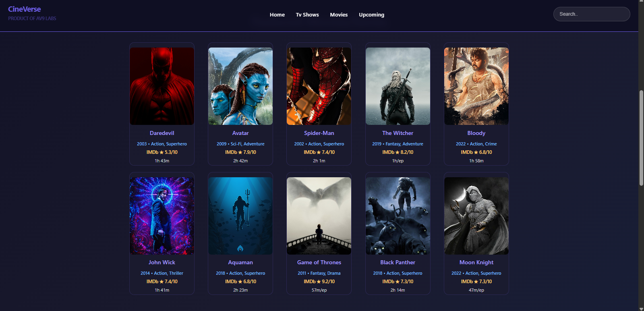Click The Witcher's IMDb 8.2/10 rating
This screenshot has width=644, height=311.
pos(398,152)
